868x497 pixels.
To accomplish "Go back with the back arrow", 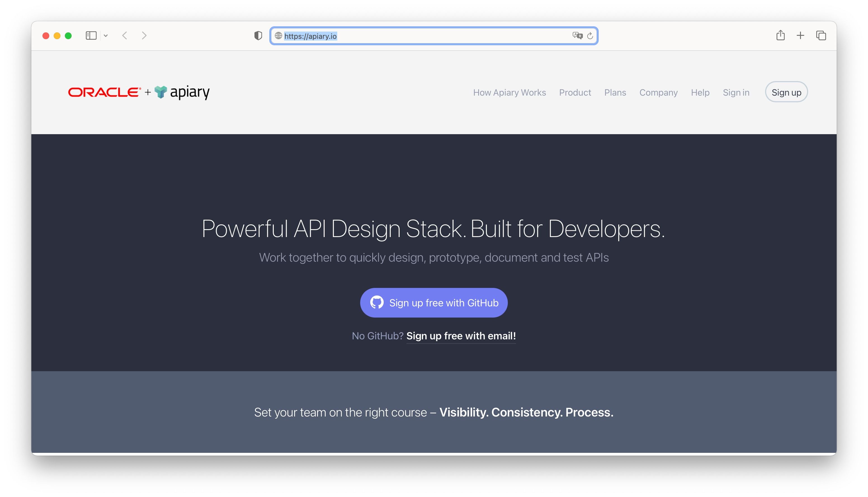I will click(125, 35).
